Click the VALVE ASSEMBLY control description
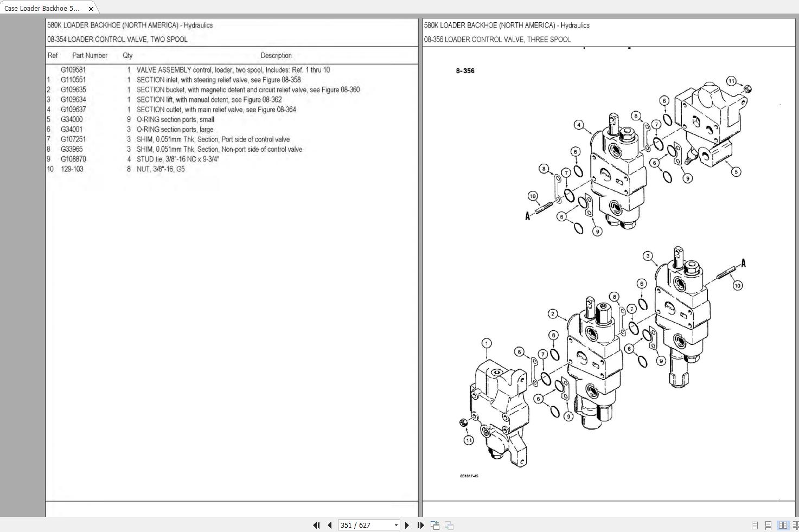This screenshot has height=532, width=799. pyautogui.click(x=233, y=70)
